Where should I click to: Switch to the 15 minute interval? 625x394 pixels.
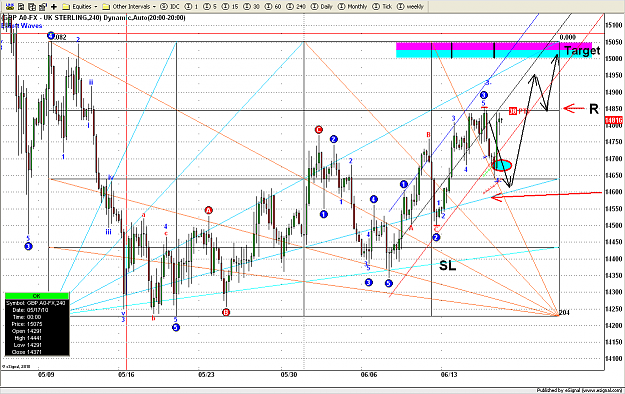tap(230, 6)
